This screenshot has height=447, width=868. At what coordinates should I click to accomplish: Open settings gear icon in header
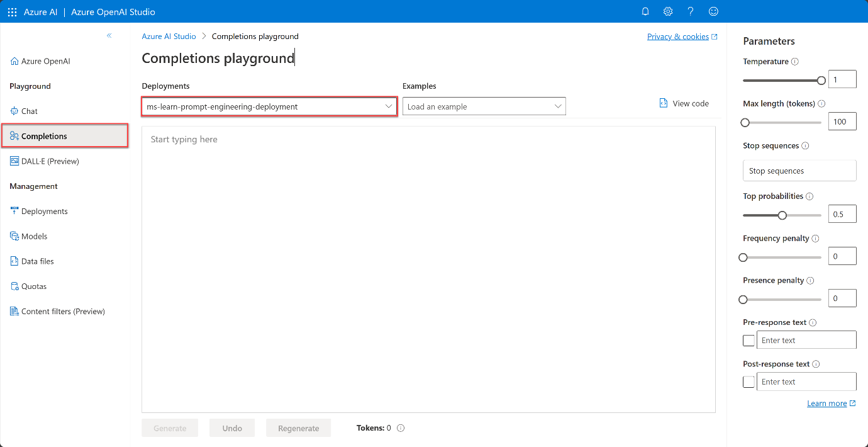[668, 11]
